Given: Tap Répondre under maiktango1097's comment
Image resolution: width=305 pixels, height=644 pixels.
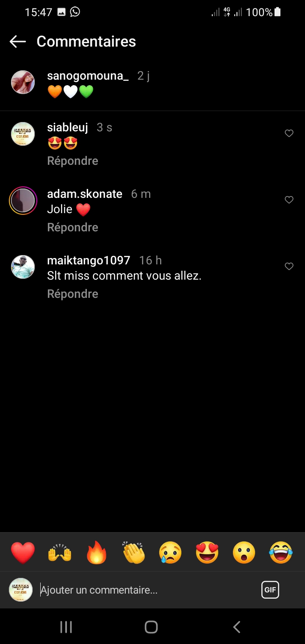Looking at the screenshot, I should coord(73,294).
